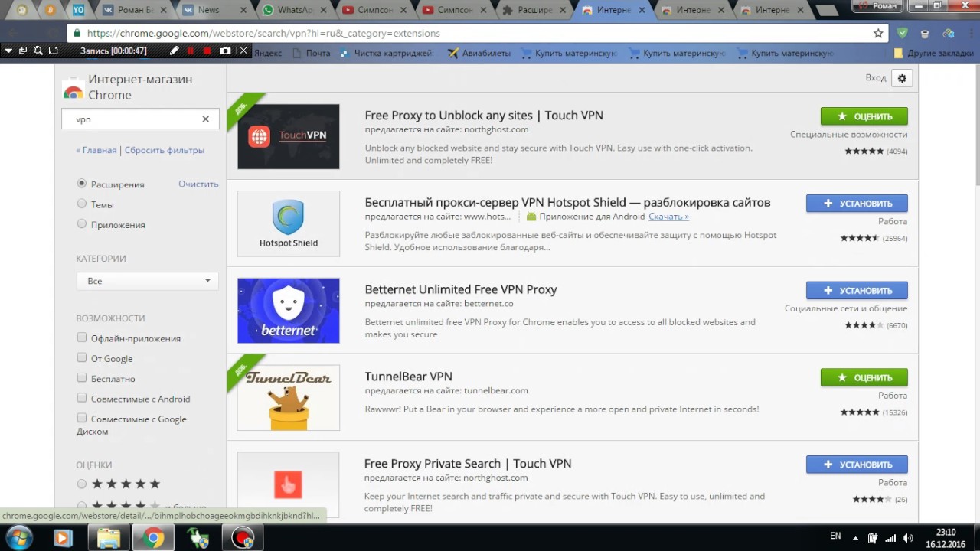Viewport: 980px width, 551px height.
Task: Open file explorer from taskbar
Action: point(108,538)
